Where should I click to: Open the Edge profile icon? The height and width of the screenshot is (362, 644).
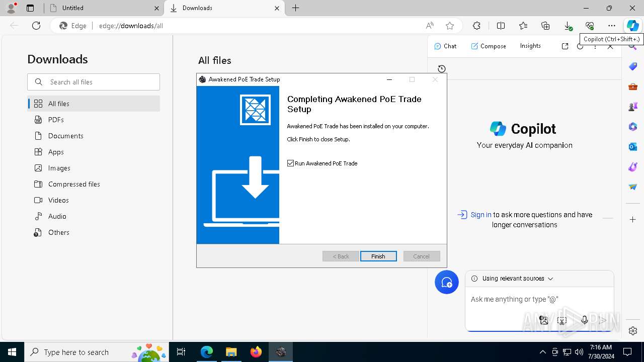[11, 8]
